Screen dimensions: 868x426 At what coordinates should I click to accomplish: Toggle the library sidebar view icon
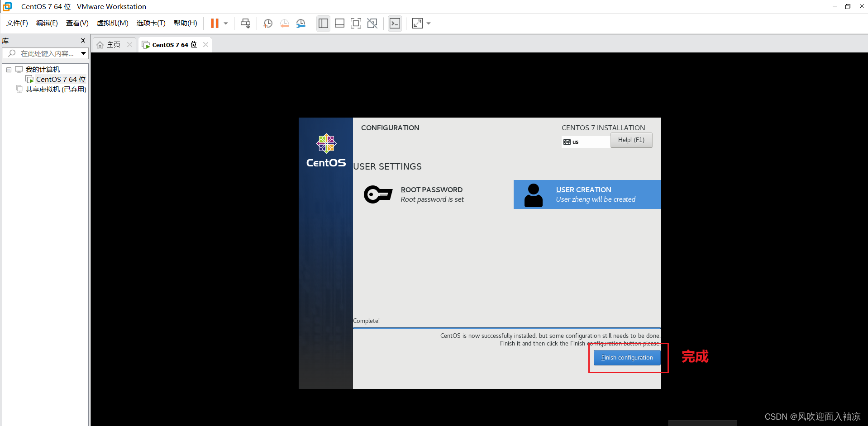pos(323,24)
